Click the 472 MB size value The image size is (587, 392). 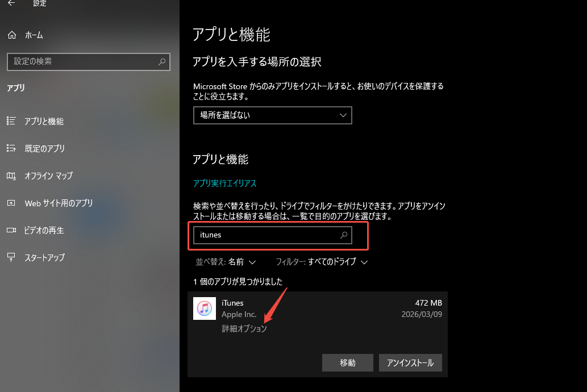(428, 303)
